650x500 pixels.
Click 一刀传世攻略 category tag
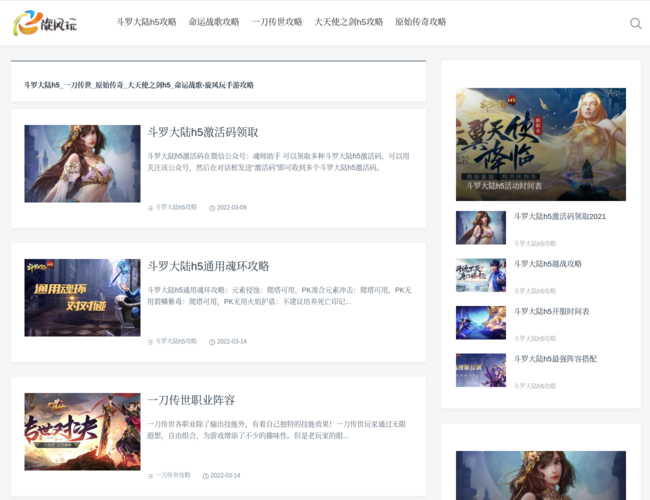(x=172, y=475)
